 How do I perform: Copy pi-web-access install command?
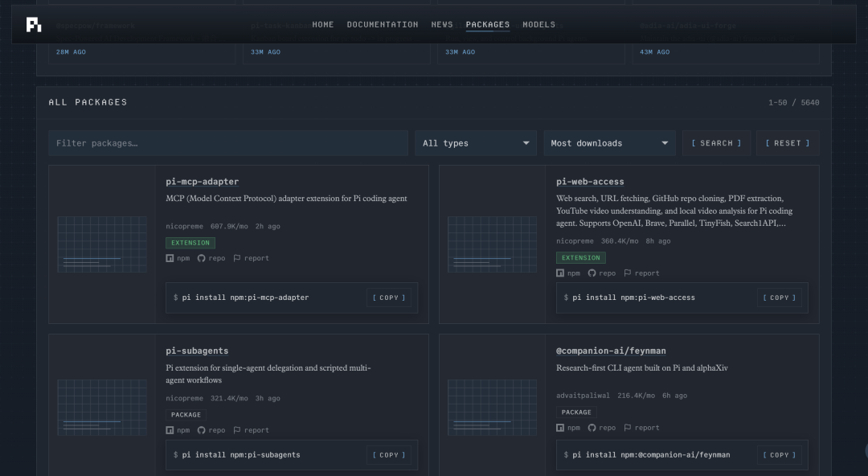click(x=780, y=297)
